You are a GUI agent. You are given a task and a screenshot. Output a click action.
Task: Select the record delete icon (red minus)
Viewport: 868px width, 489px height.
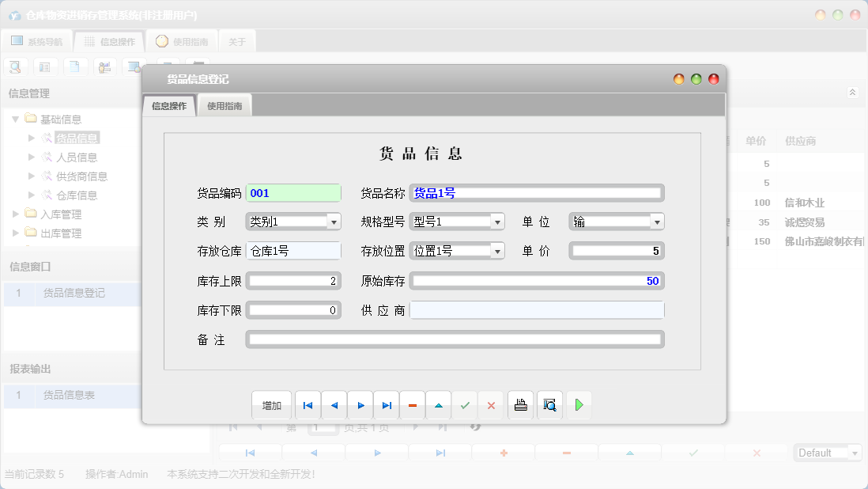(412, 404)
